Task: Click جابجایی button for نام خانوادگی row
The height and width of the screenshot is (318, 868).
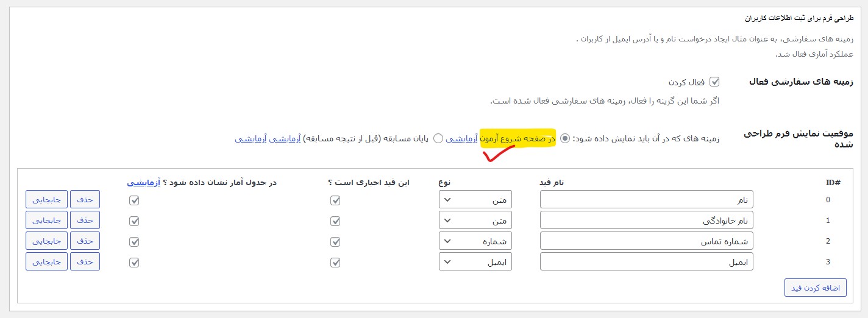Action: (x=46, y=221)
